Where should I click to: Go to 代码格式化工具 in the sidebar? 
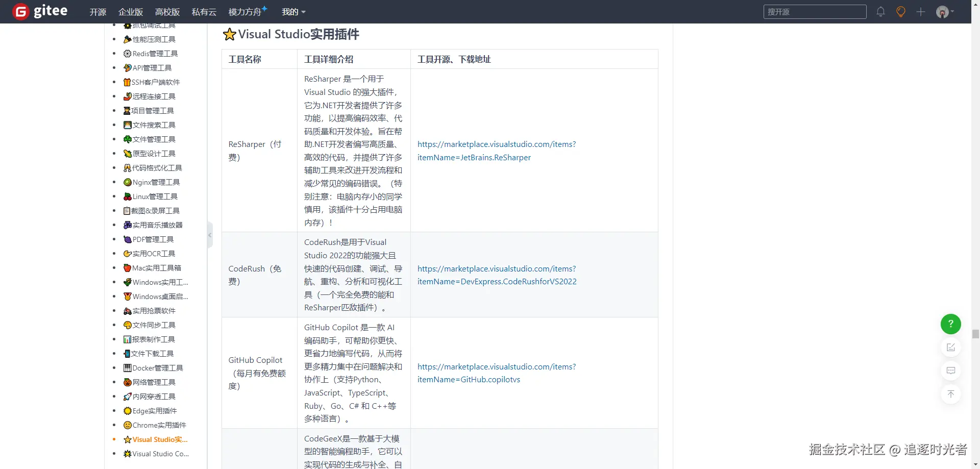(x=153, y=168)
